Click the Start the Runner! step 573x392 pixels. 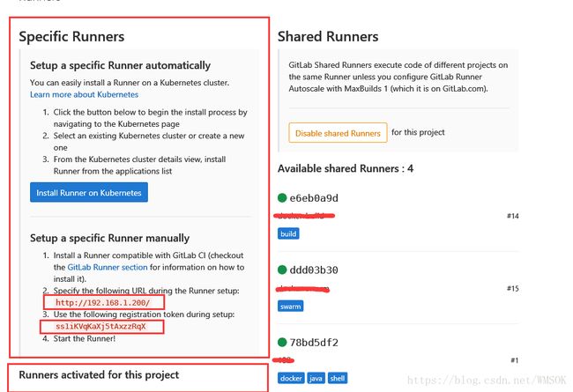click(x=84, y=338)
